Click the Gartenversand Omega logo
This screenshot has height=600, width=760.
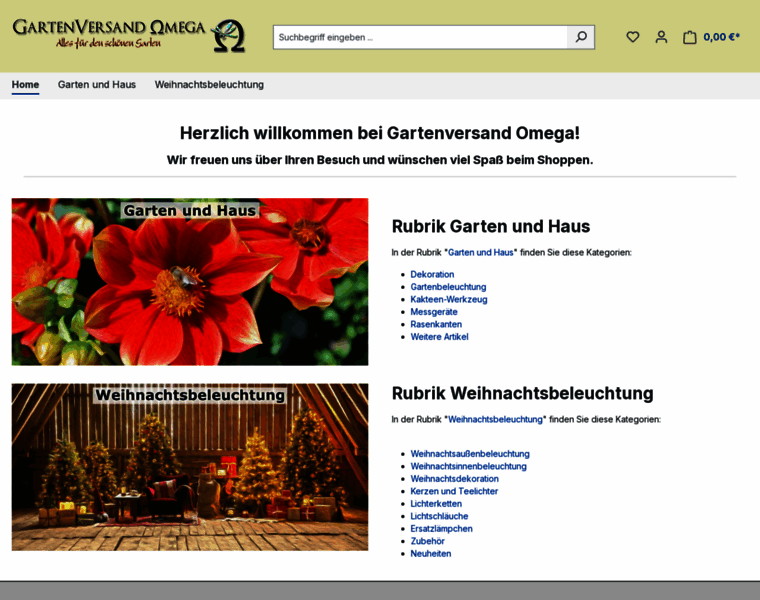(129, 35)
